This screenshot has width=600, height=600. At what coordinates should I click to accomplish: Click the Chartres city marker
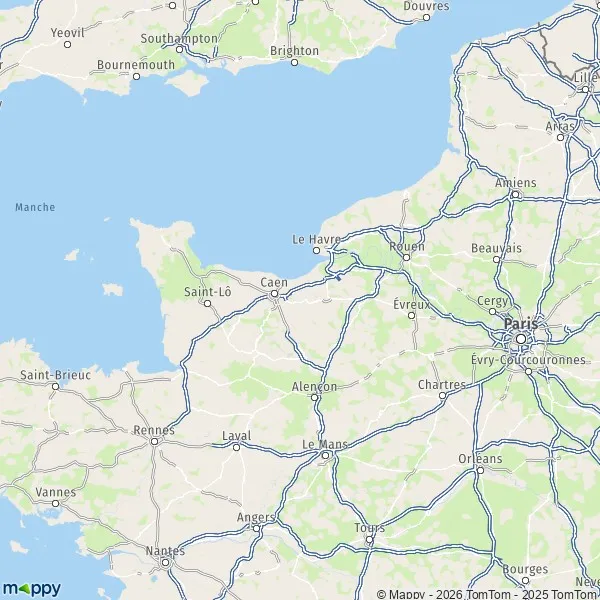tap(442, 395)
